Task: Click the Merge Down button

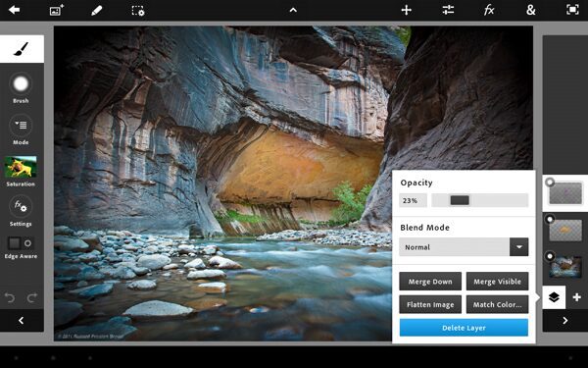Action: click(x=430, y=282)
